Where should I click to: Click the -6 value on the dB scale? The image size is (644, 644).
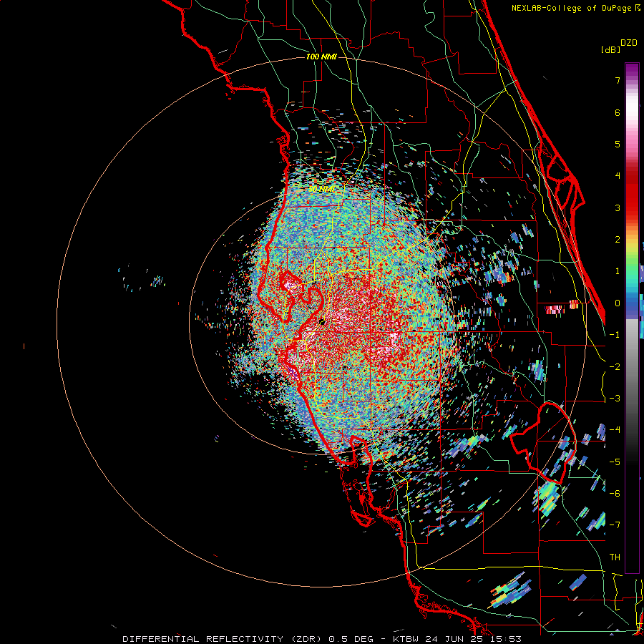click(x=615, y=494)
